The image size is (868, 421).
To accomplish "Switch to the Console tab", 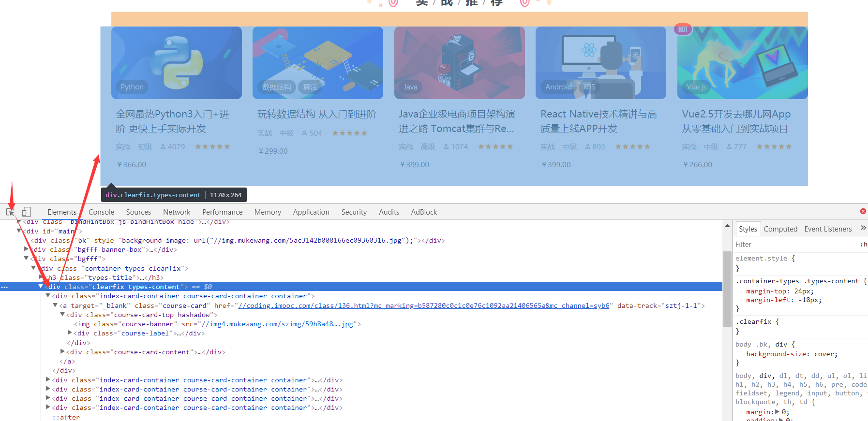I will (x=102, y=212).
